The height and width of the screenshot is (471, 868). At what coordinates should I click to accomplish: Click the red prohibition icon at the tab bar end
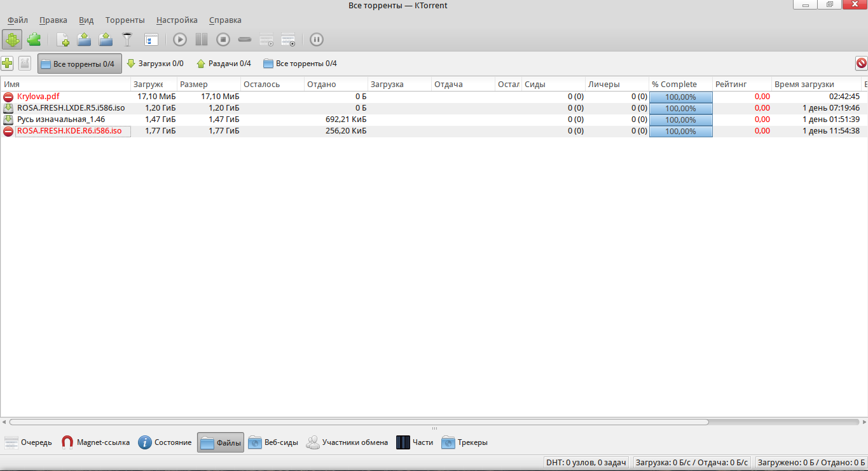tap(862, 63)
